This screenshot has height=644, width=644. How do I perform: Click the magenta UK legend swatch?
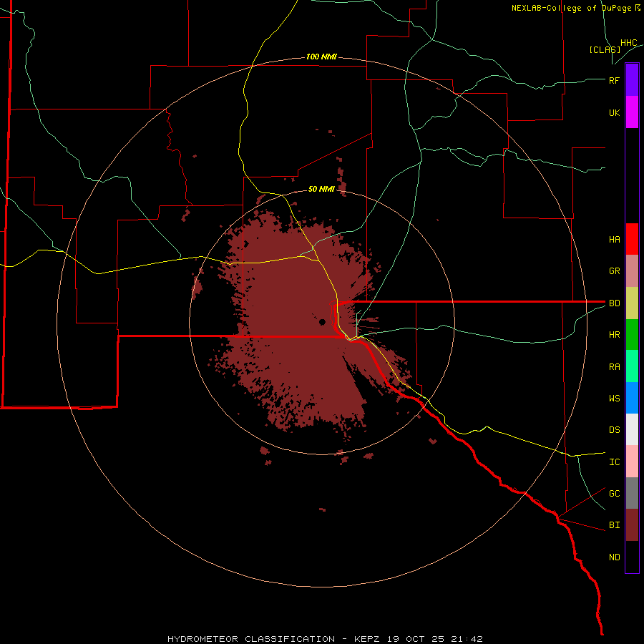(632, 112)
